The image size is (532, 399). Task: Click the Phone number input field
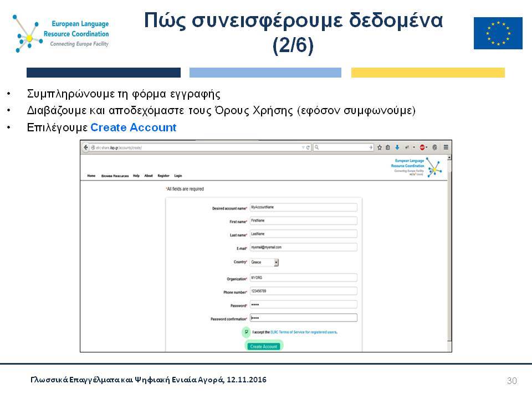(303, 291)
